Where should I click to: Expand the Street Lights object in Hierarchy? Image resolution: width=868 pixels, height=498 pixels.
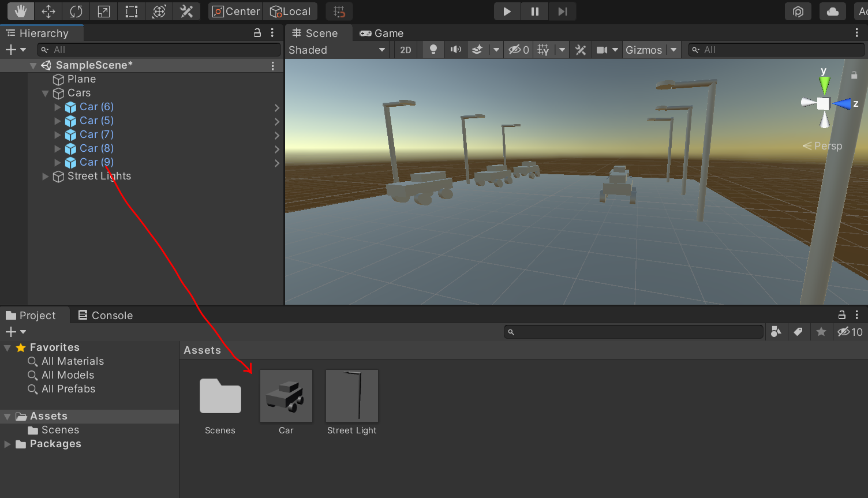[45, 177]
